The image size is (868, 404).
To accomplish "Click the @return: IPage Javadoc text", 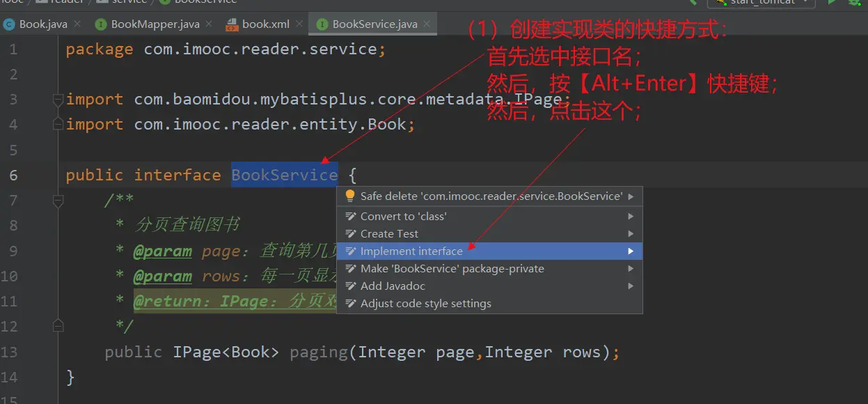I will click(235, 300).
